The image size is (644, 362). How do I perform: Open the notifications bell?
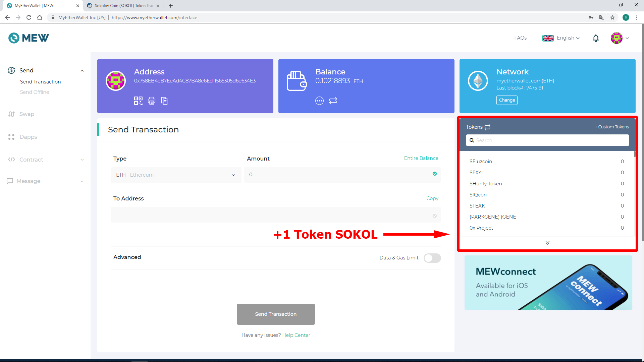(x=596, y=38)
